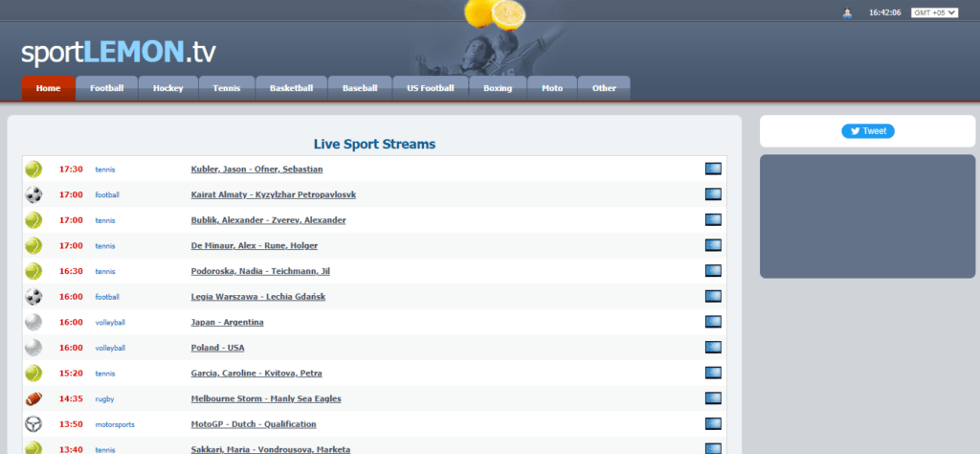
Task: Open the TV stream icon for De Minaur - Rune
Action: (x=713, y=246)
